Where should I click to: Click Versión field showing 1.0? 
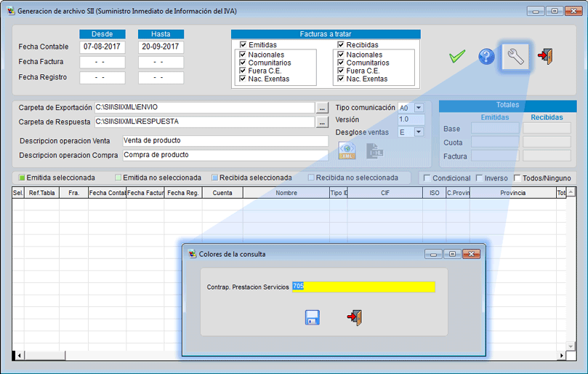pos(411,119)
